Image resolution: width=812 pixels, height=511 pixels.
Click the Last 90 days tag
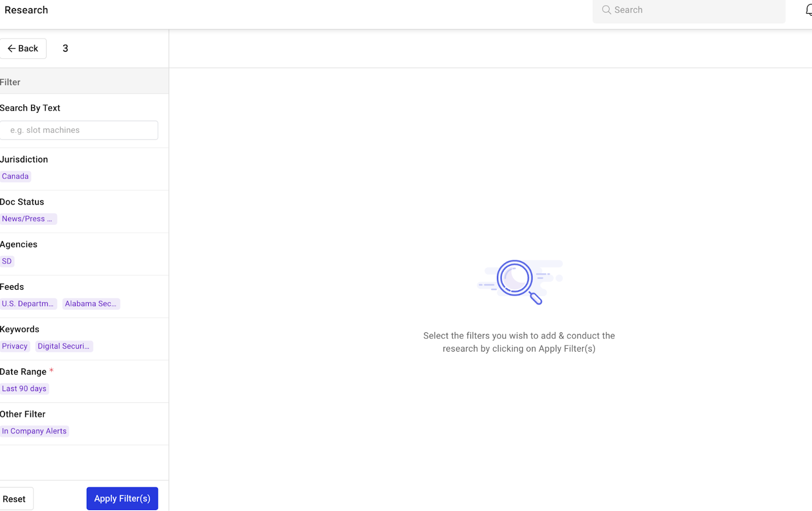(x=24, y=389)
